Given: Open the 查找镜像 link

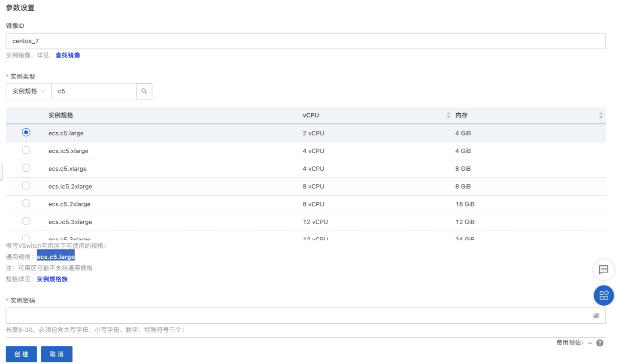Looking at the screenshot, I should (x=68, y=55).
